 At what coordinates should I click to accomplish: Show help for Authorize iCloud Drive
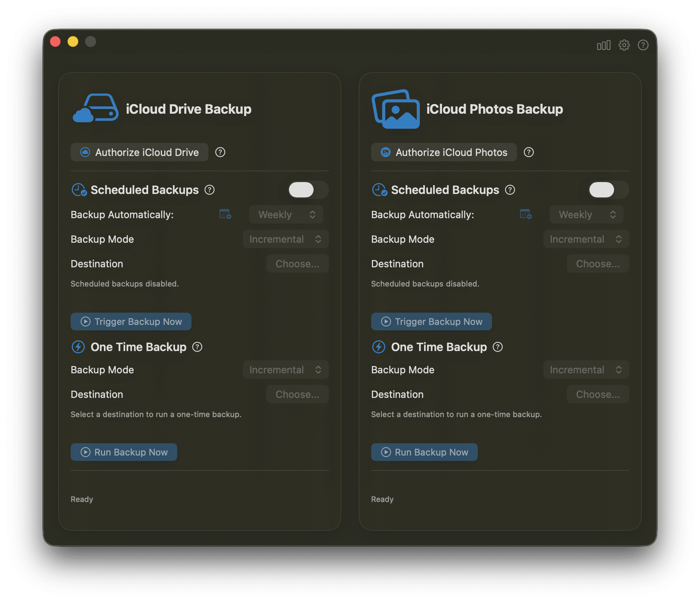coord(220,152)
